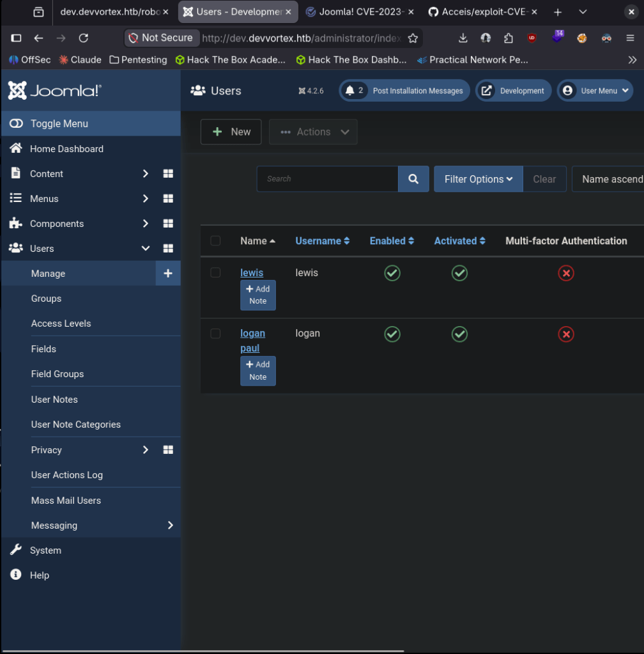Click the browser reload icon

pos(83,38)
